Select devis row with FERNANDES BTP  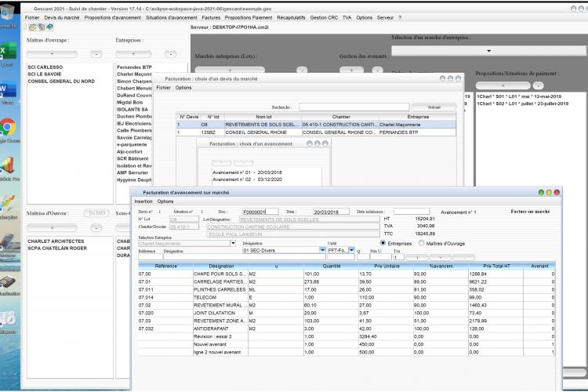pos(316,132)
